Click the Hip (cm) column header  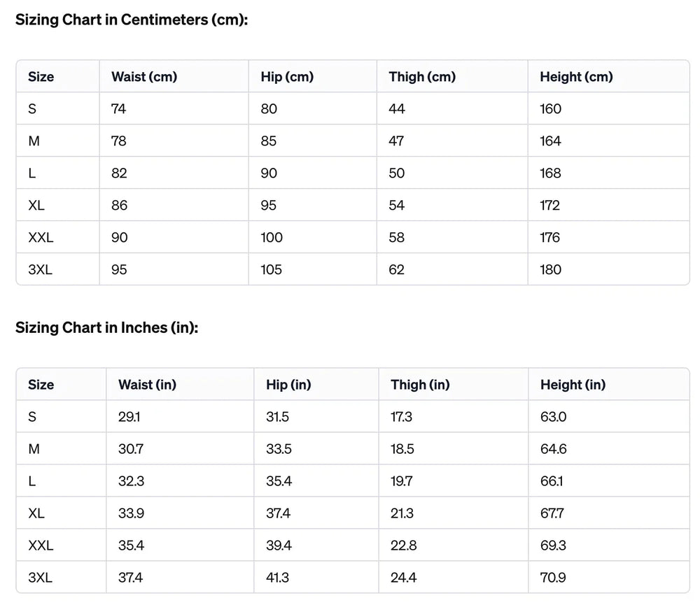(x=286, y=77)
